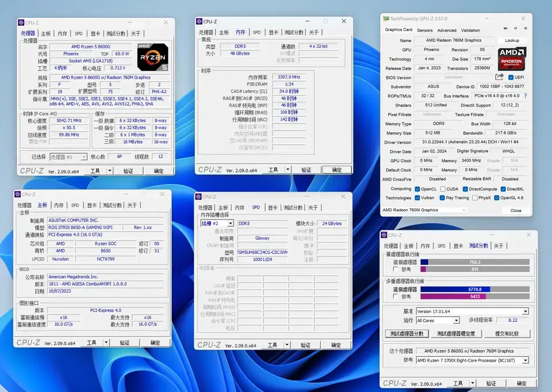
Task: Click the 测試處理器分數 benchmark button
Action: coord(406,333)
